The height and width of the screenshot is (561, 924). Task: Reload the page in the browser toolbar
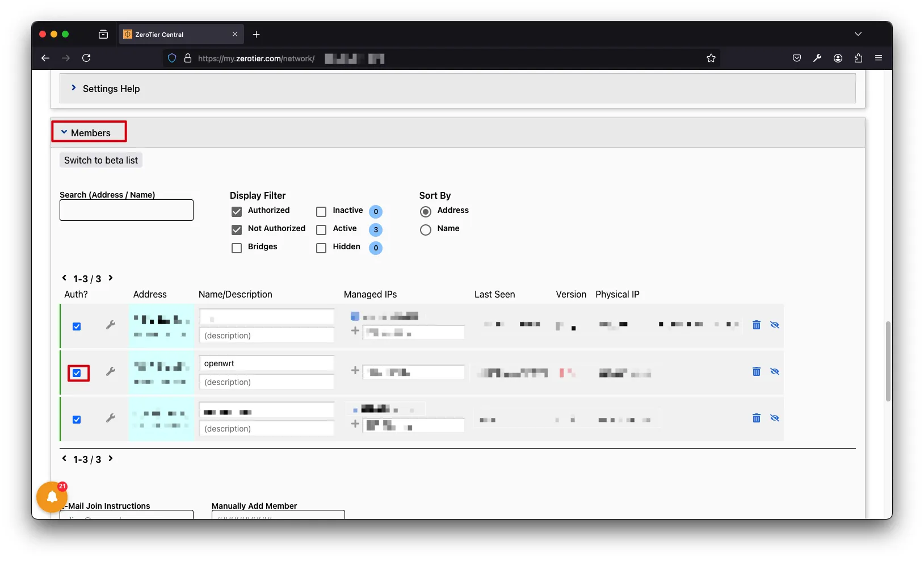86,58
